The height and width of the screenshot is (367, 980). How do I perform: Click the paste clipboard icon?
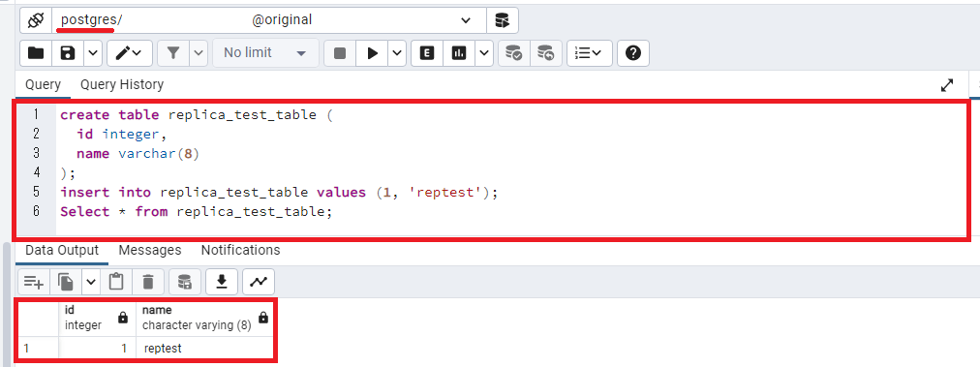(x=116, y=282)
